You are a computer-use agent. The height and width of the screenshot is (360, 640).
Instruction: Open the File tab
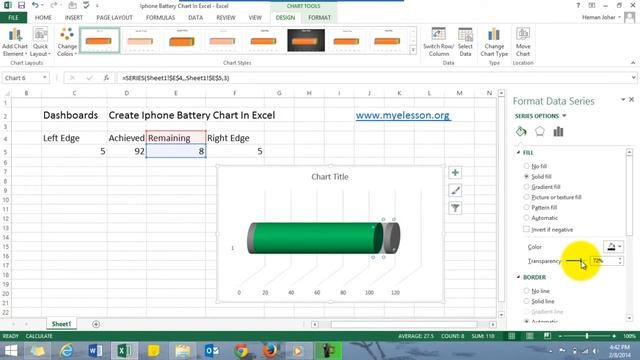point(13,18)
